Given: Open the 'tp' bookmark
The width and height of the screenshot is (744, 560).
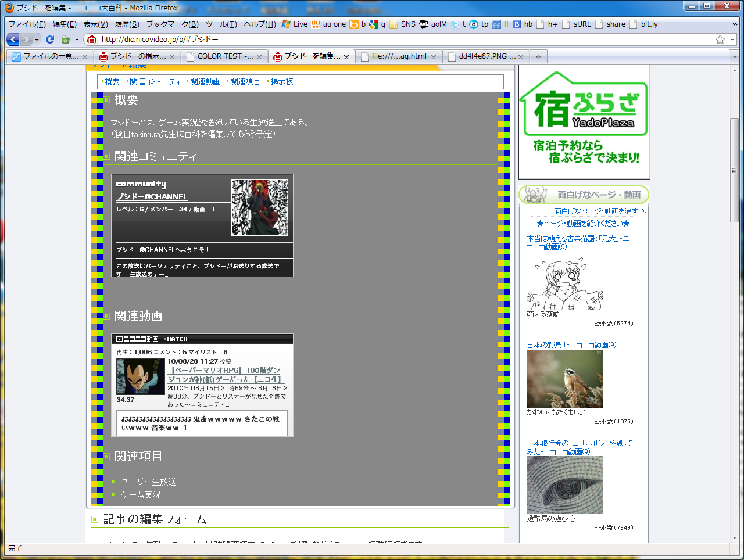Looking at the screenshot, I should click(x=479, y=24).
